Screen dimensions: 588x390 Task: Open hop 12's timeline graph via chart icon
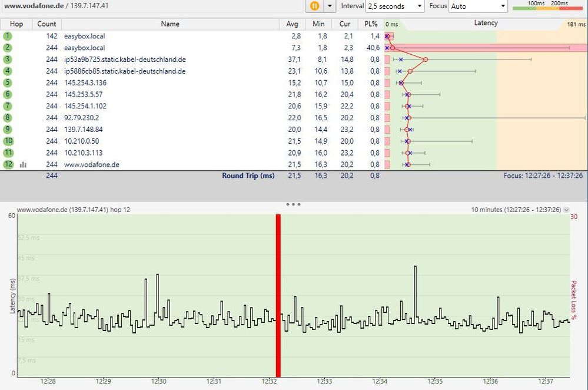22,165
